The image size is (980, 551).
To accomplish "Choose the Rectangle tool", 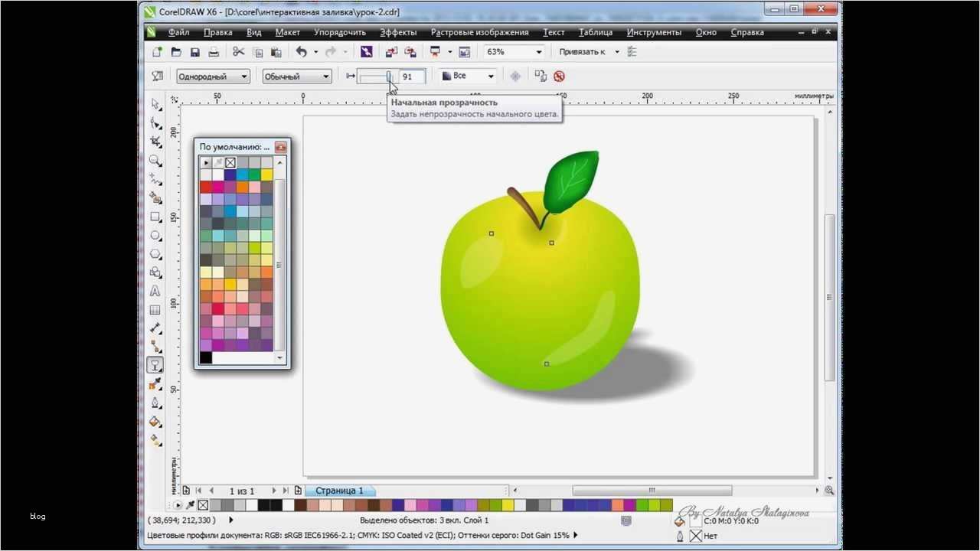I will coord(155,217).
